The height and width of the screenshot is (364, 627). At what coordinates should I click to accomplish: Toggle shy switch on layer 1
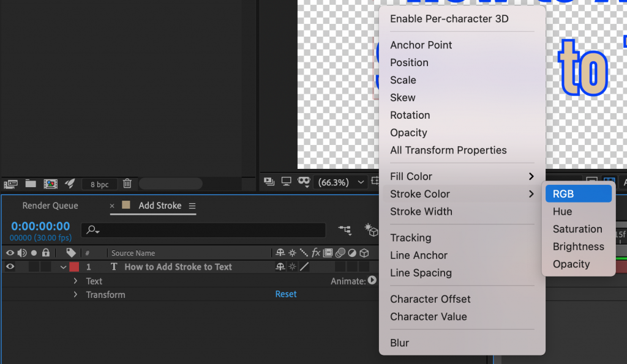pos(280,267)
